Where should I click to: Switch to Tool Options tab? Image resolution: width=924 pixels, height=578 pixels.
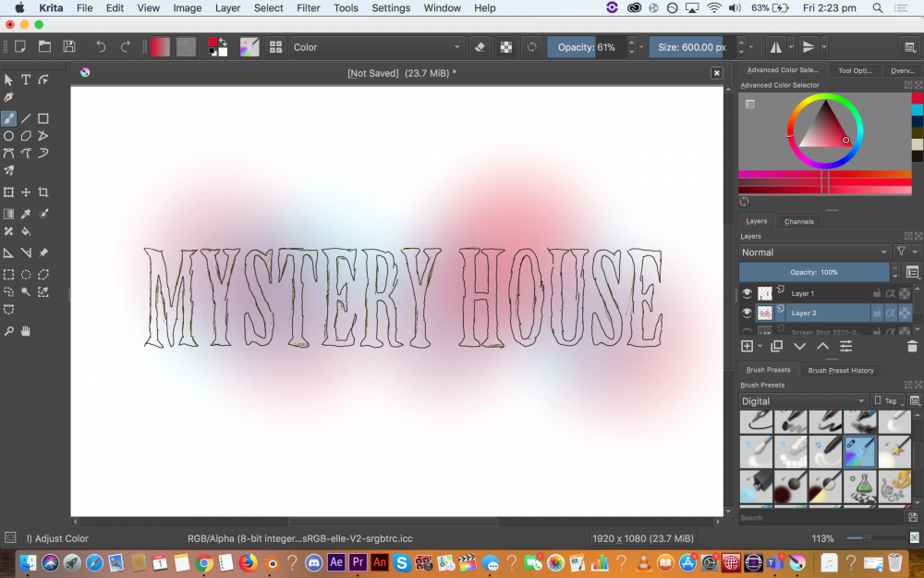(x=855, y=70)
